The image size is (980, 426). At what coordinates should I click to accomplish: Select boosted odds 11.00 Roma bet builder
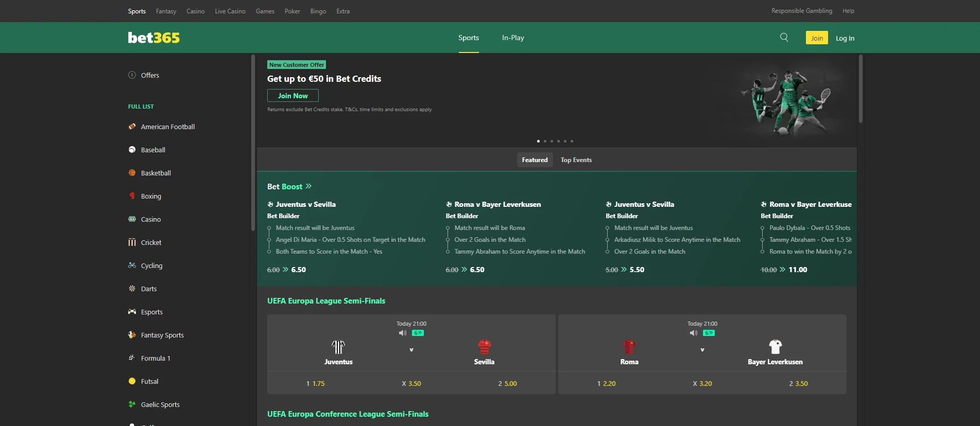coord(784,270)
